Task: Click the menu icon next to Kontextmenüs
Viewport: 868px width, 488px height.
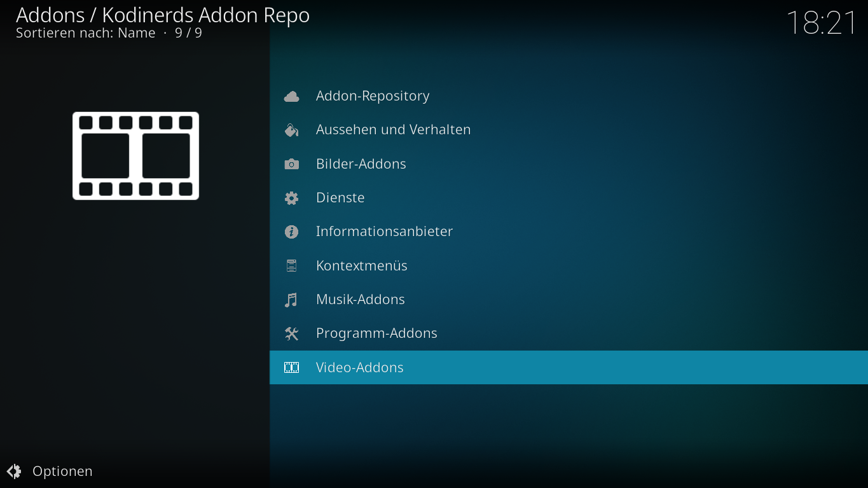Action: coord(291,266)
